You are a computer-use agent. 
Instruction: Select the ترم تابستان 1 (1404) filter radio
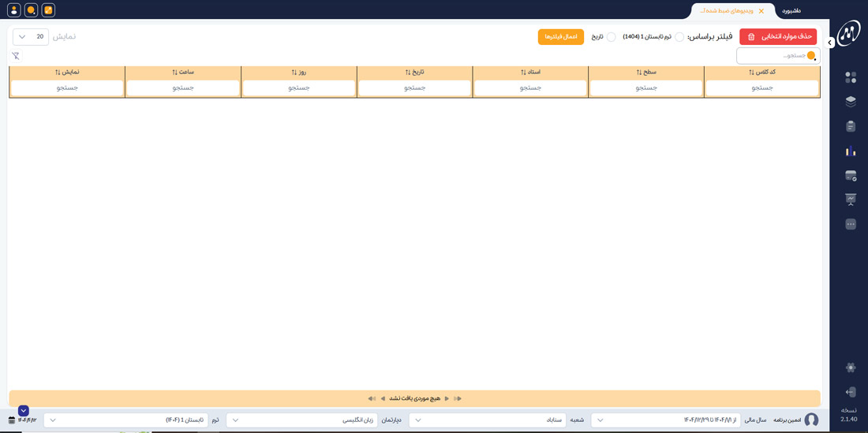click(x=679, y=37)
